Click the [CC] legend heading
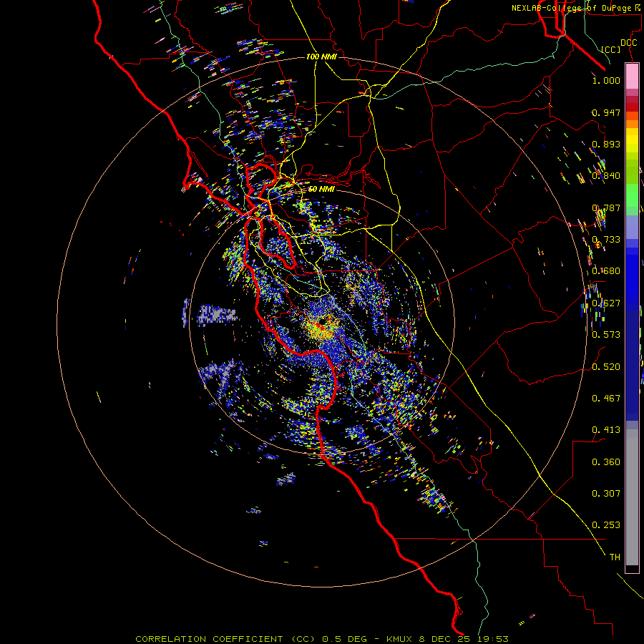The image size is (644, 644). (x=611, y=49)
